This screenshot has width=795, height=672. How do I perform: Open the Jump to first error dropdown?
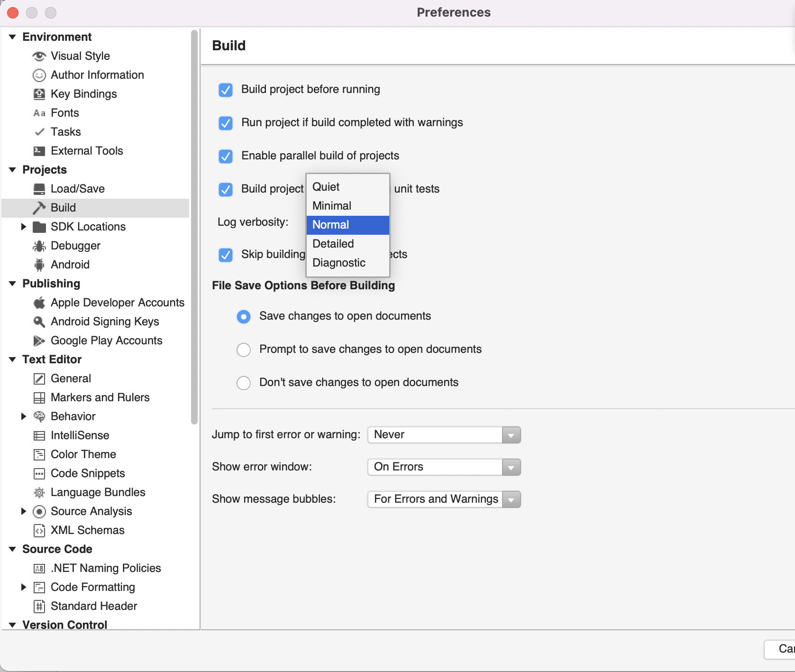[511, 435]
